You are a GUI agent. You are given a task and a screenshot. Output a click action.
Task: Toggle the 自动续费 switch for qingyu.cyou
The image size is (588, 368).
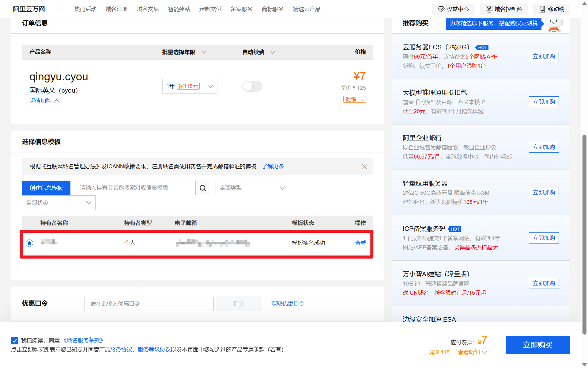pyautogui.click(x=252, y=86)
